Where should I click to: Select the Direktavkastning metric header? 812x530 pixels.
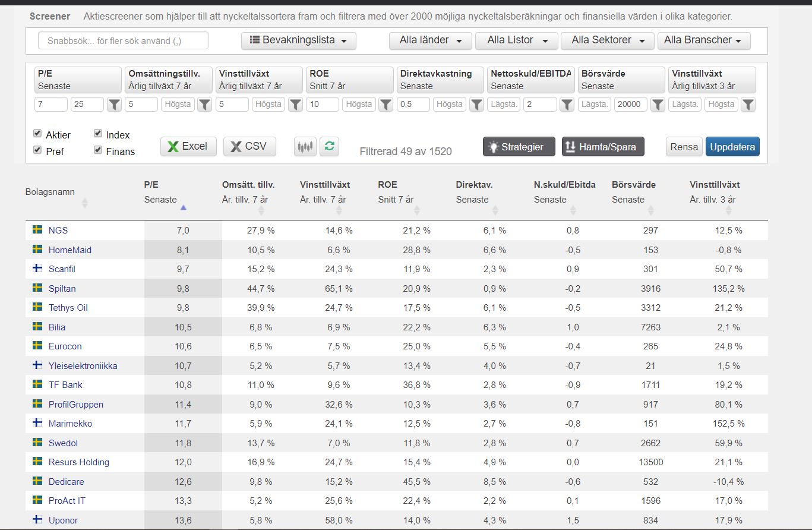point(440,80)
